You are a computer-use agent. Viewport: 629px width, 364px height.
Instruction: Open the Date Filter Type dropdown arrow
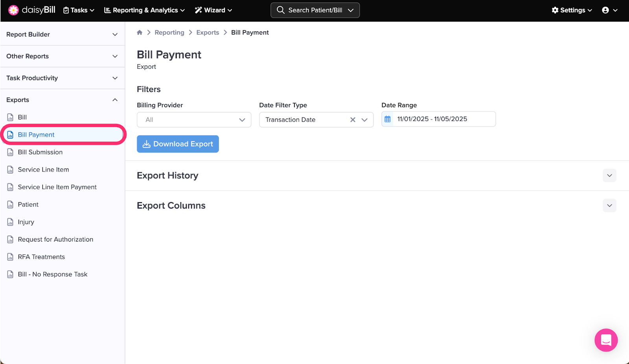[364, 120]
